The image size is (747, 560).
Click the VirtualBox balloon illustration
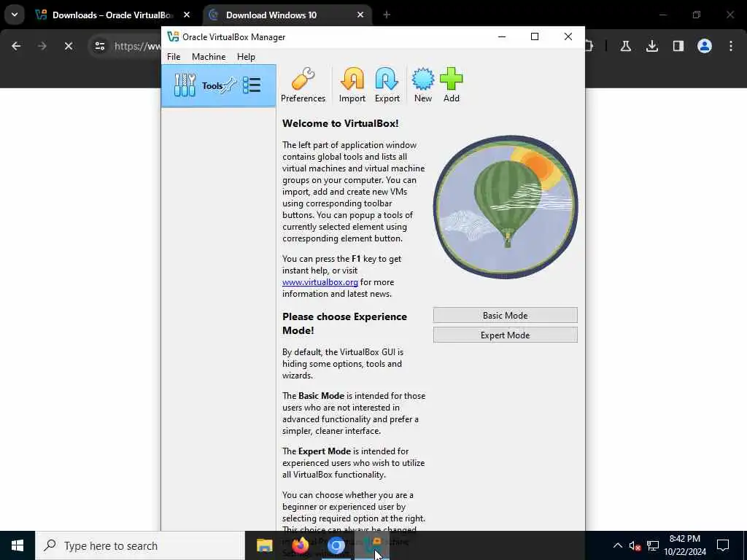[506, 206]
